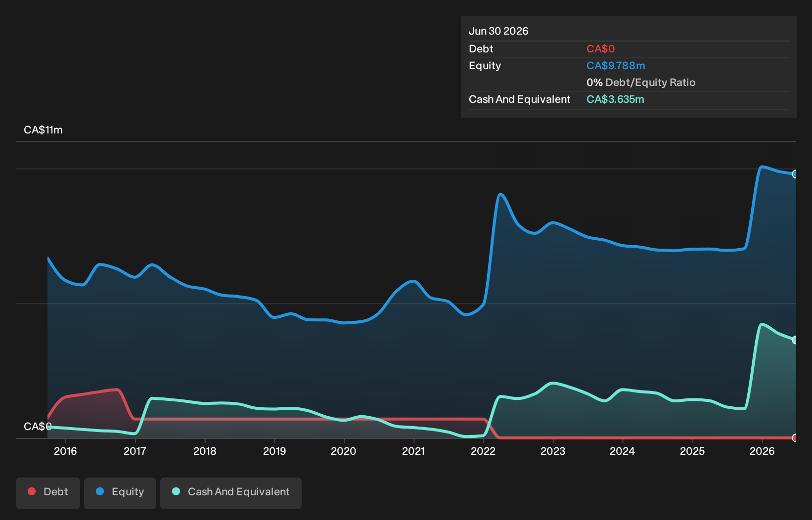This screenshot has width=812, height=520.
Task: Toggle the Debt series legend button
Action: tap(48, 493)
